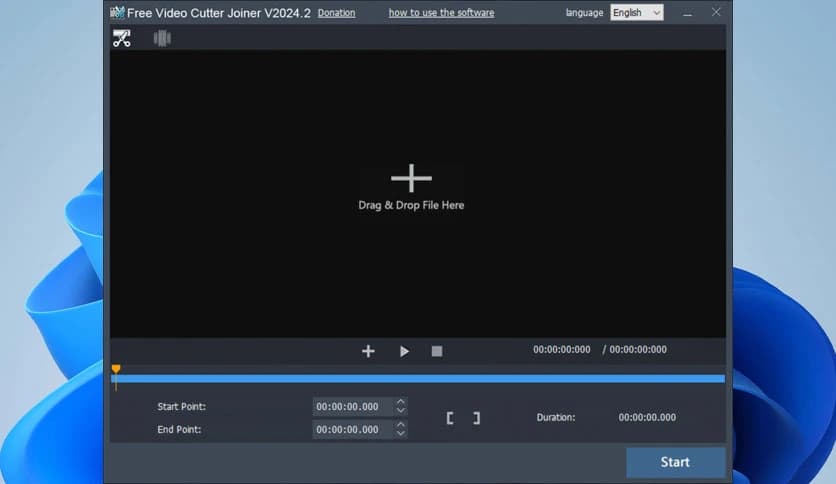Minimize the Free Video Cutter Joiner window
The width and height of the screenshot is (836, 484).
(x=687, y=13)
